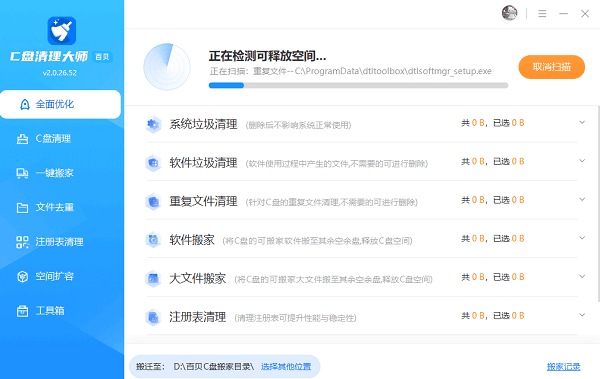Viewport: 600px width, 379px height.
Task: Click the C盘清理 sidebar icon
Action: click(23, 139)
